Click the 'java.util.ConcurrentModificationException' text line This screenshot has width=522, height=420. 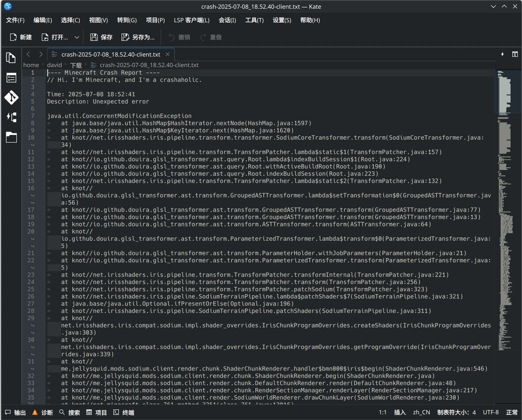pos(119,116)
